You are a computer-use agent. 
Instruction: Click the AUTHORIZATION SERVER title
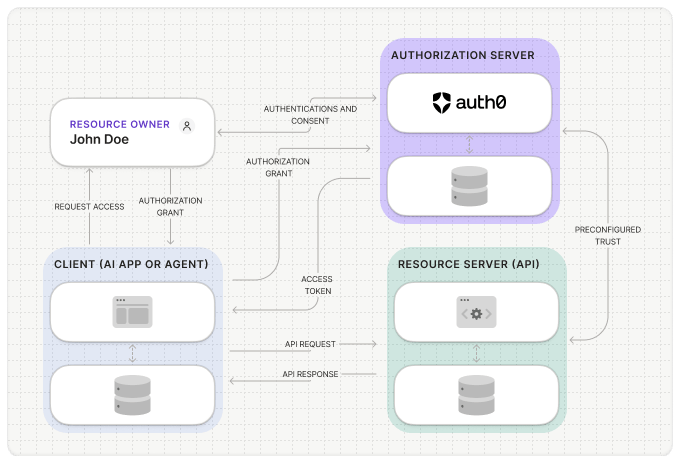tap(463, 55)
